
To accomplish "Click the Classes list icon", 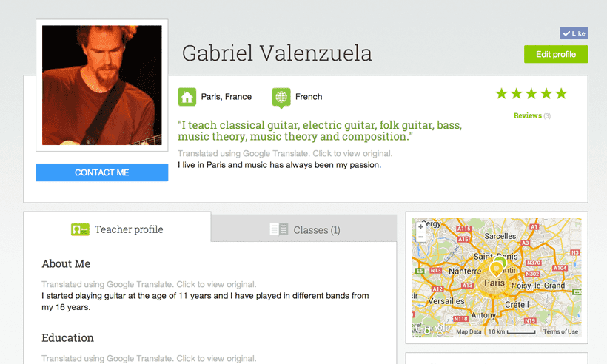I will tap(279, 229).
